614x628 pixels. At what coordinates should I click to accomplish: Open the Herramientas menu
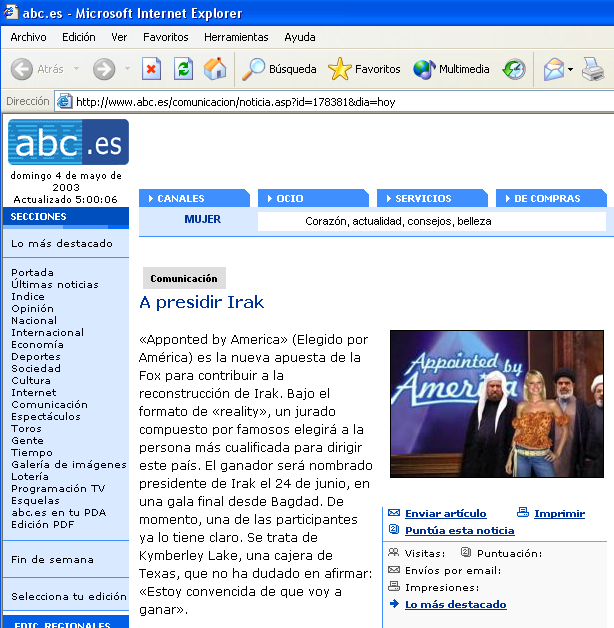(x=236, y=37)
